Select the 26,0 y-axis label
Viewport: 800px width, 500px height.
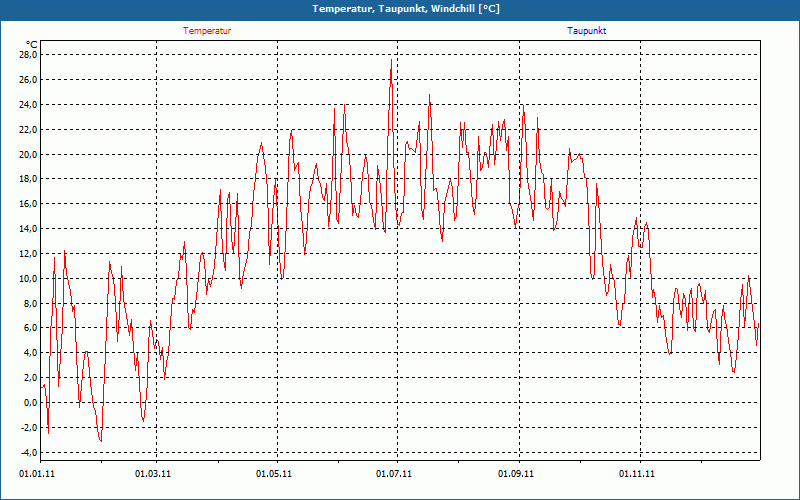28,80
